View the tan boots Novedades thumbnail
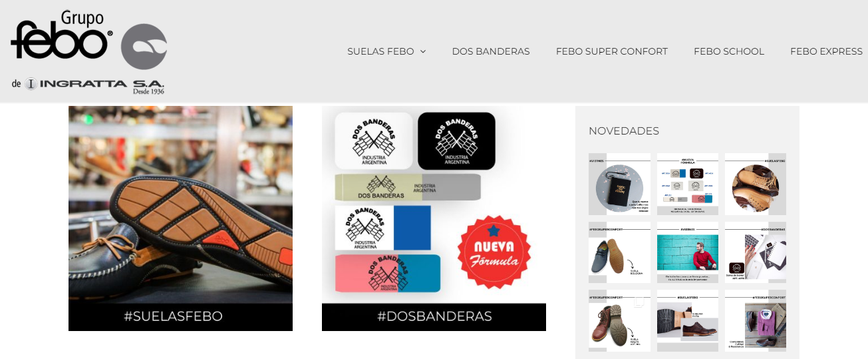This screenshot has height=359, width=868. pos(756,184)
